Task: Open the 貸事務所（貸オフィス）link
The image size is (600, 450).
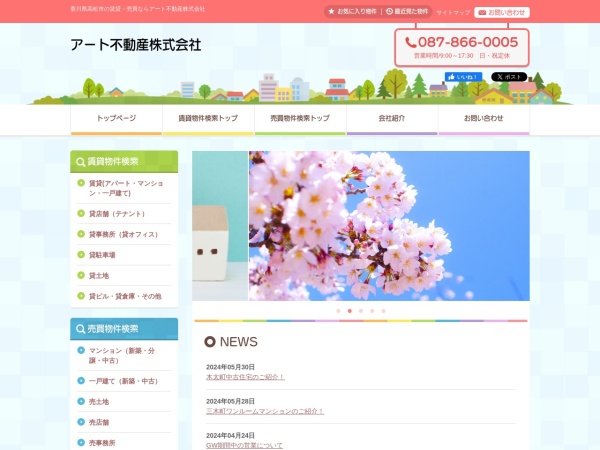Action: (x=123, y=235)
